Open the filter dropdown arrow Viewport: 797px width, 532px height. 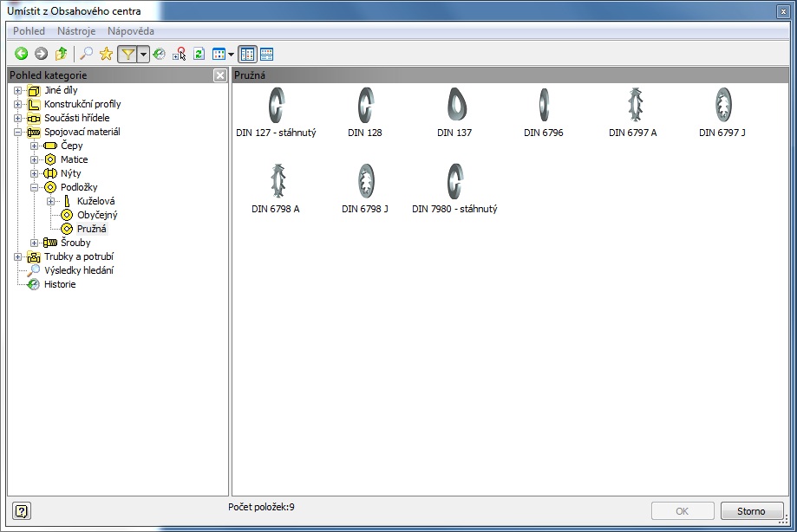click(143, 54)
